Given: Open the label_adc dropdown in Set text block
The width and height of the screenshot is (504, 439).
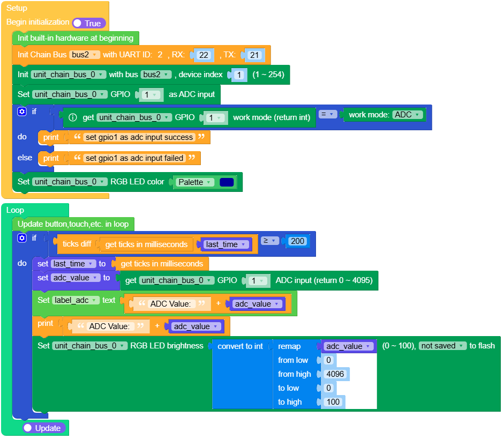Looking at the screenshot, I should [x=73, y=300].
